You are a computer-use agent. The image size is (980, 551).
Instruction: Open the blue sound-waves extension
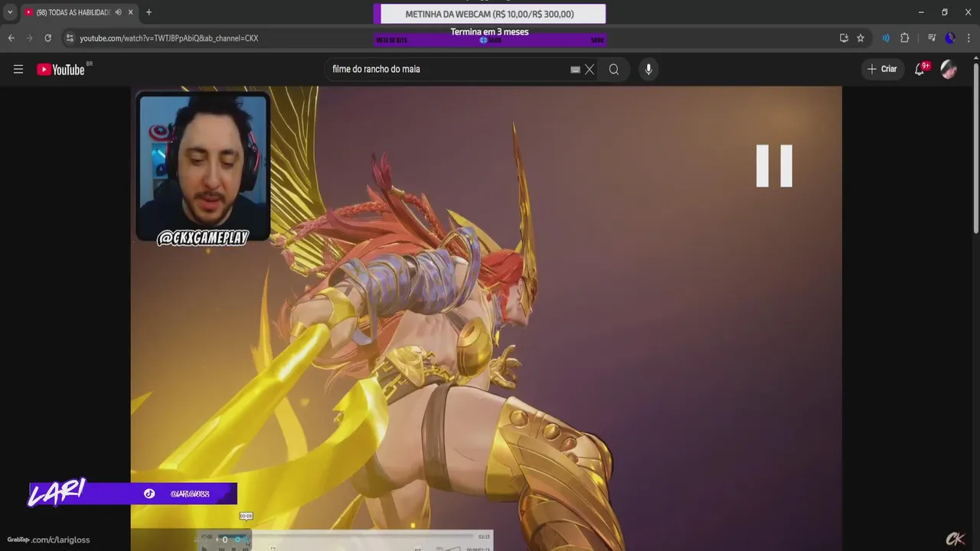pos(886,38)
